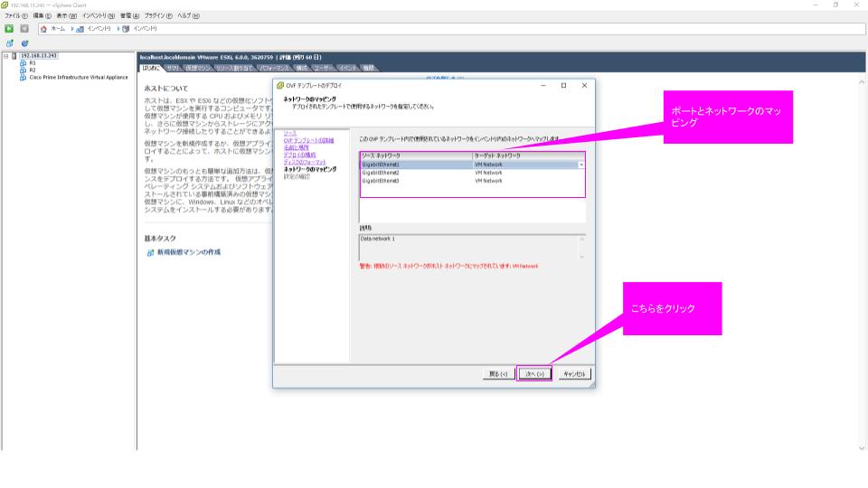Open the ソース wizard step link
The width and height of the screenshot is (868, 488).
pyautogui.click(x=290, y=134)
